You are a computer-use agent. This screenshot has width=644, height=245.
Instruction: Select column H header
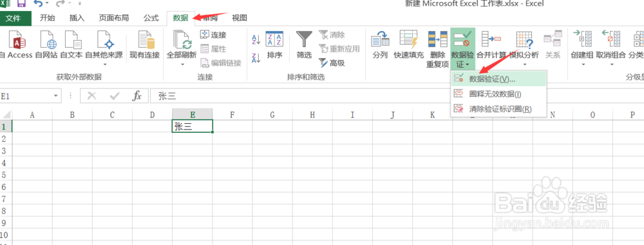[312, 115]
